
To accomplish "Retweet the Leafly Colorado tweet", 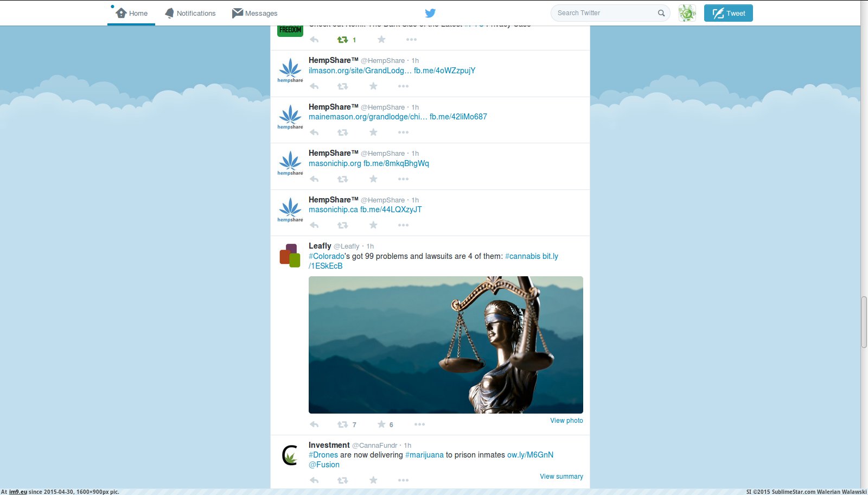I will tap(343, 424).
